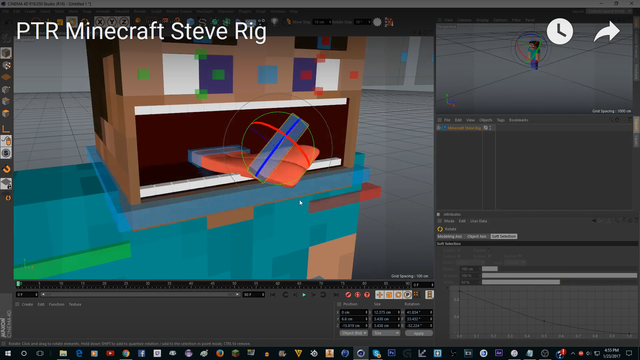640x360 pixels.
Task: Jump to start of animation
Action: (273, 295)
